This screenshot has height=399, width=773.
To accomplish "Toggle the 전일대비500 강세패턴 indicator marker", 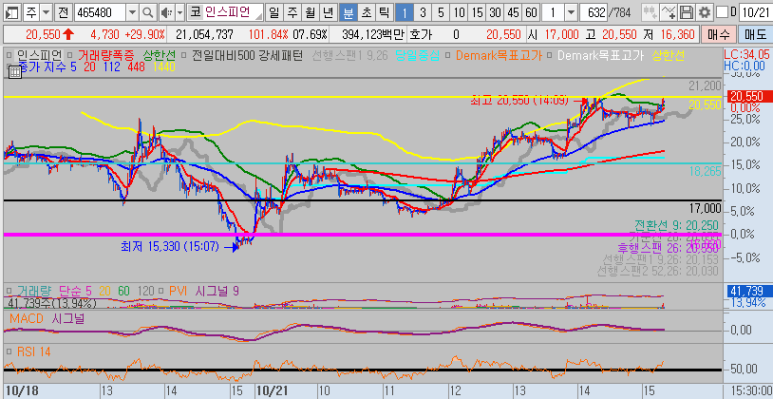I will click(x=183, y=55).
